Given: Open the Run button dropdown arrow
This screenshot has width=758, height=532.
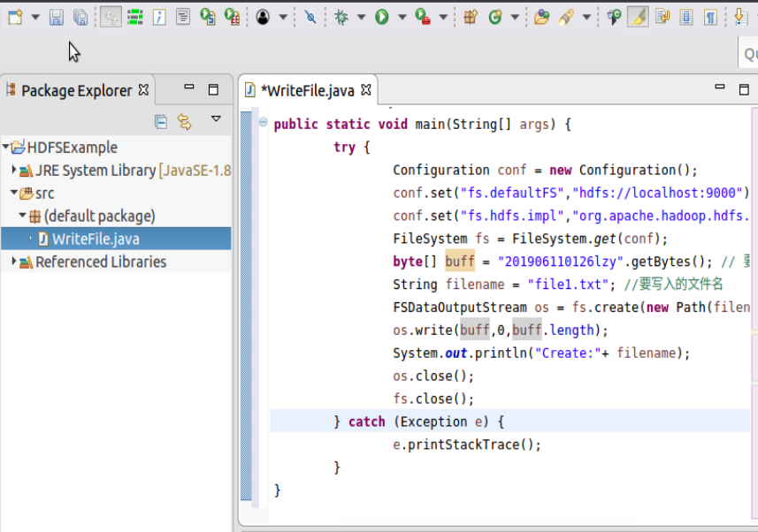Looking at the screenshot, I should point(402,17).
